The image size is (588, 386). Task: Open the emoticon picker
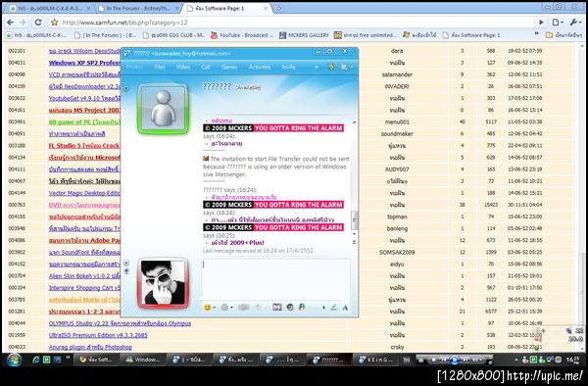207,308
